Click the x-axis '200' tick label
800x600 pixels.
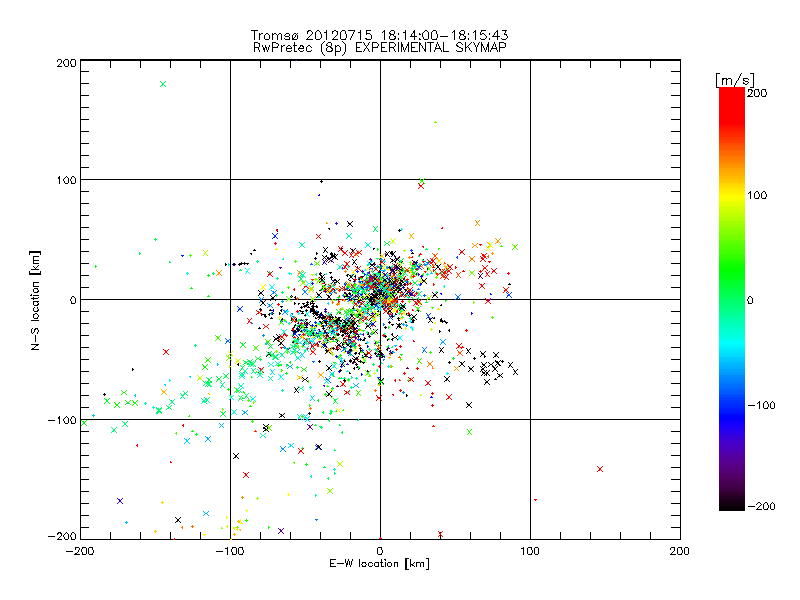[x=680, y=551]
